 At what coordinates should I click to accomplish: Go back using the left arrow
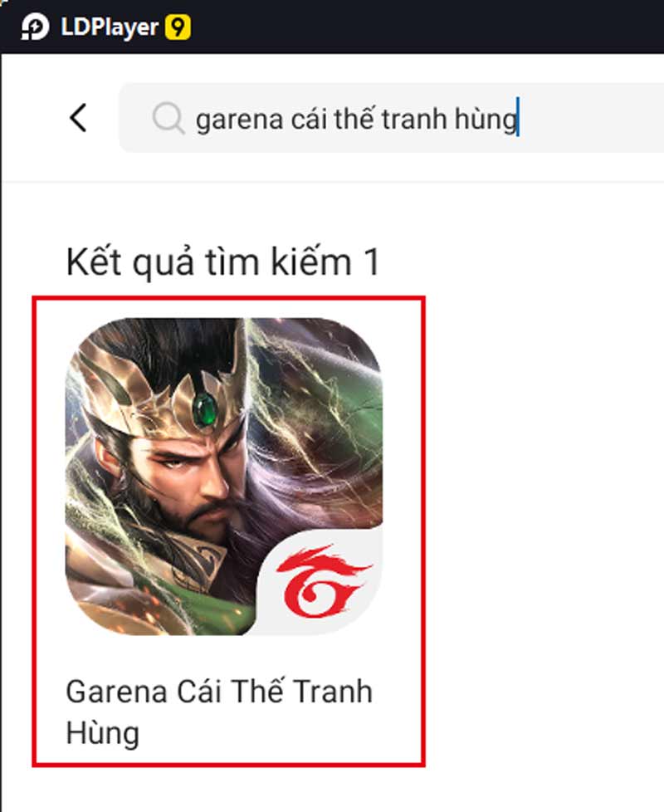coord(78,118)
